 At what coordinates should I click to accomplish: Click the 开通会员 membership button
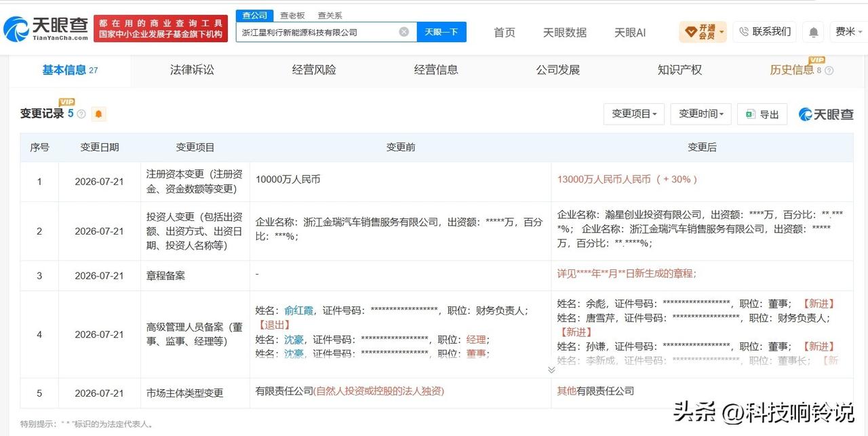click(x=703, y=31)
